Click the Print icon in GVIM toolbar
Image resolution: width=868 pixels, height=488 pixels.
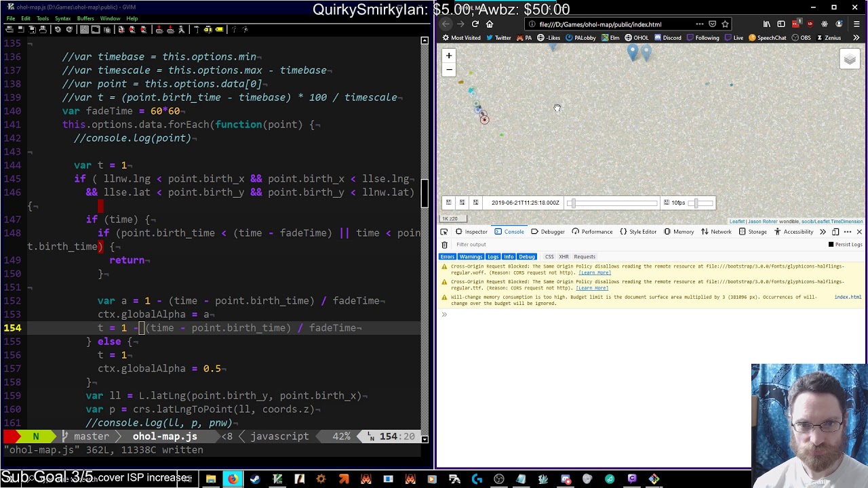click(43, 29)
